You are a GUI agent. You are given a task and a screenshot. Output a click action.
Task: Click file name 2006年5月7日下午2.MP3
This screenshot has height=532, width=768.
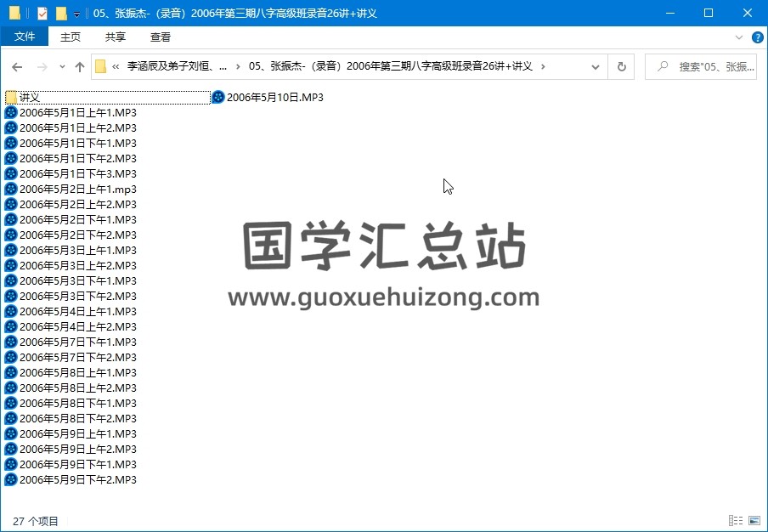click(78, 357)
